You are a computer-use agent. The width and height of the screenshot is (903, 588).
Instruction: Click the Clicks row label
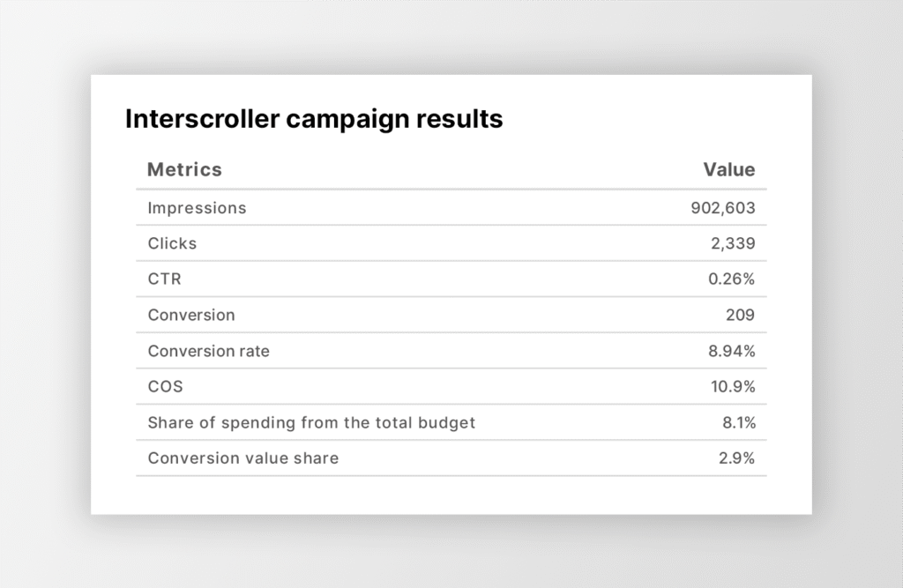point(172,243)
